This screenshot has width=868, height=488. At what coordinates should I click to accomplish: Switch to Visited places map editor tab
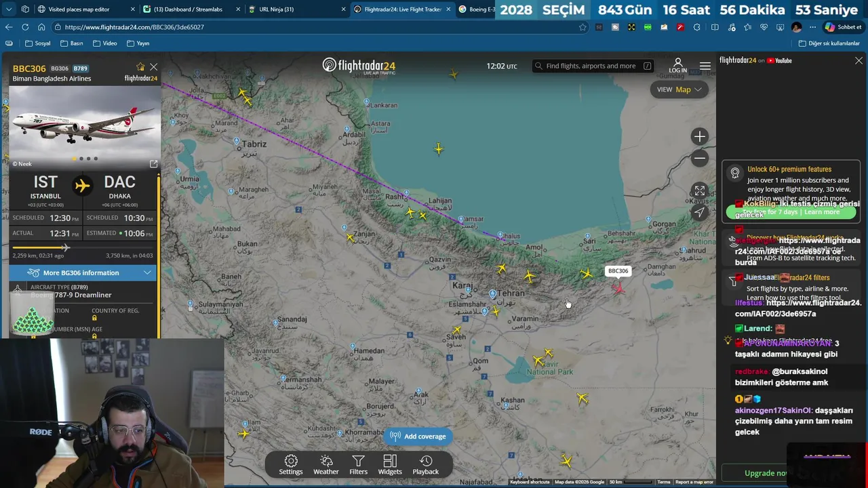point(87,9)
